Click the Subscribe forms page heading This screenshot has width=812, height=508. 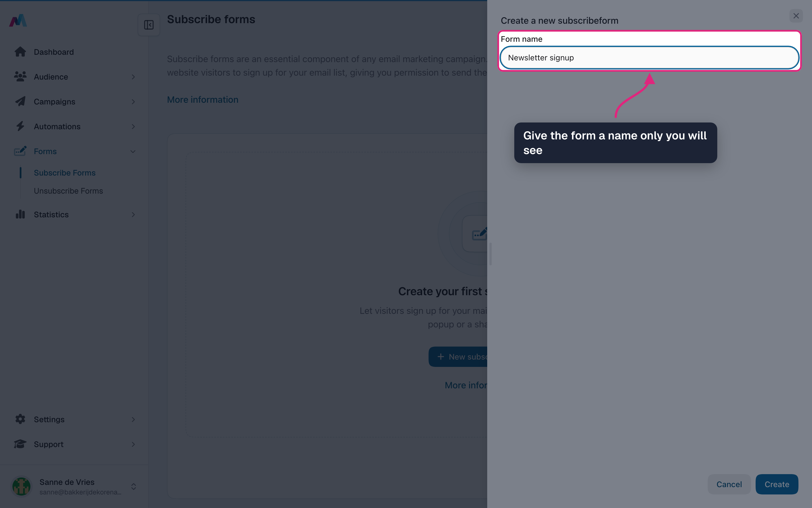[x=211, y=19]
